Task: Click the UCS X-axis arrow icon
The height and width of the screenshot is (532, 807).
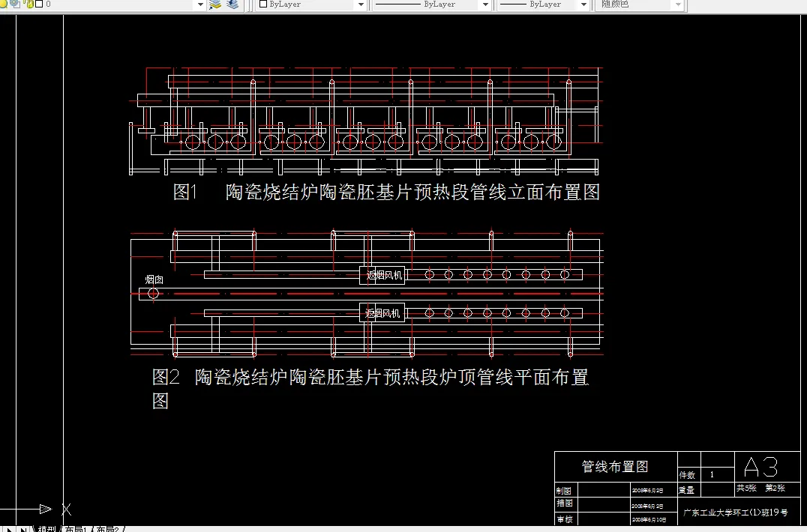Action: (x=45, y=510)
